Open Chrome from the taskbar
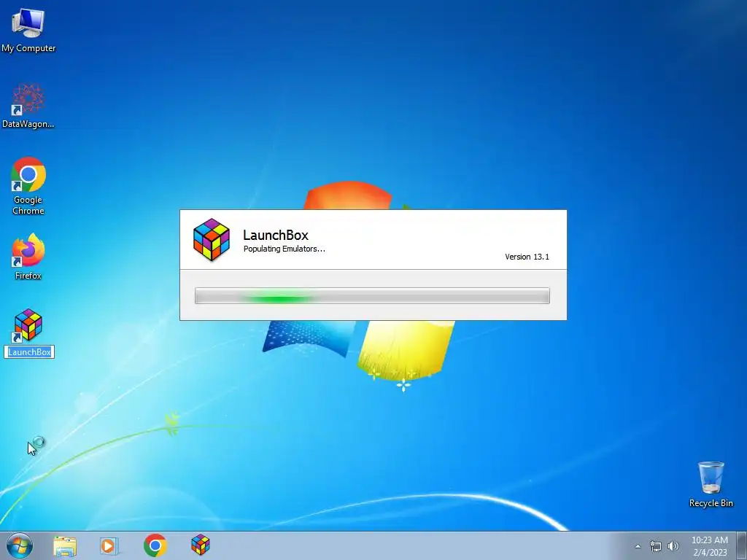This screenshot has height=560, width=747. (155, 545)
